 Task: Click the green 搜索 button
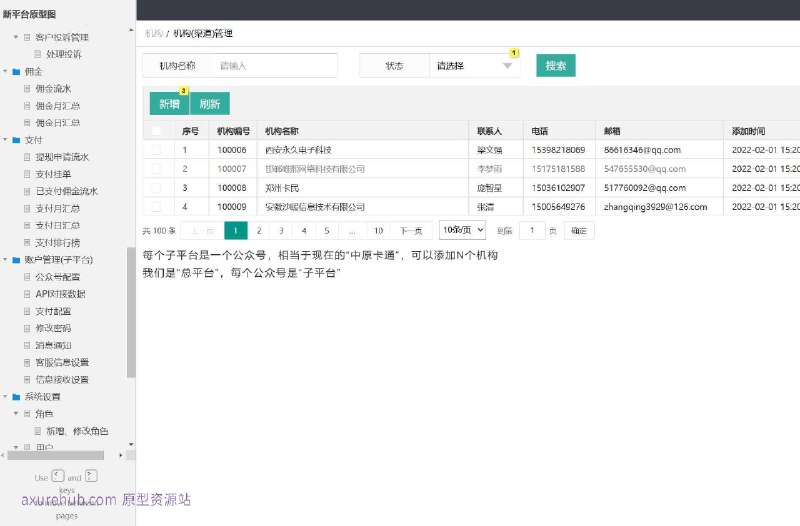tap(556, 65)
